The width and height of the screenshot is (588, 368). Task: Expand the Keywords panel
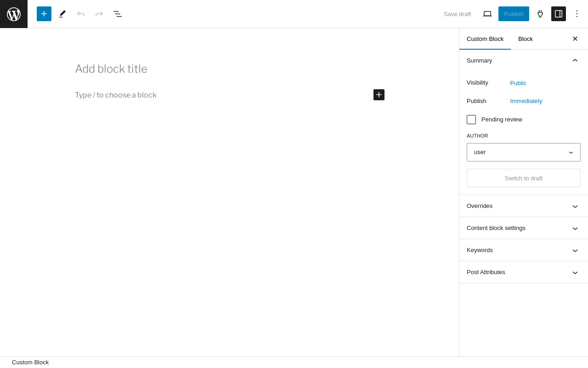pos(524,250)
